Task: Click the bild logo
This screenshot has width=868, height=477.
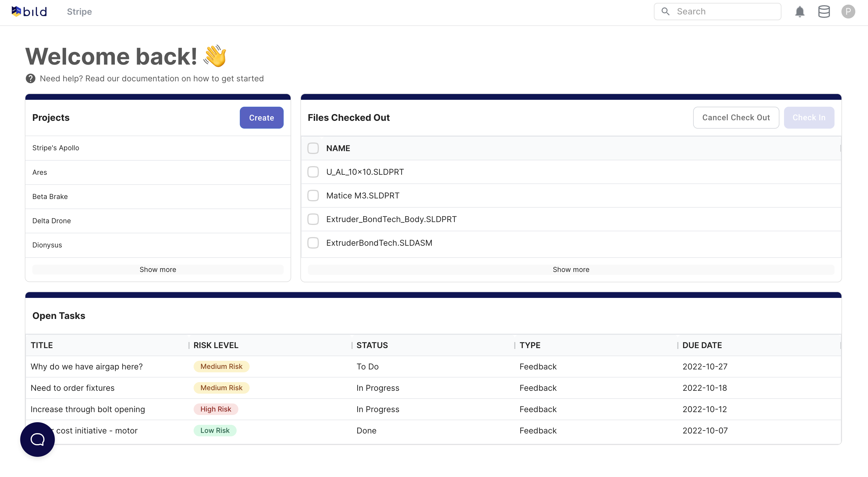Action: tap(29, 11)
